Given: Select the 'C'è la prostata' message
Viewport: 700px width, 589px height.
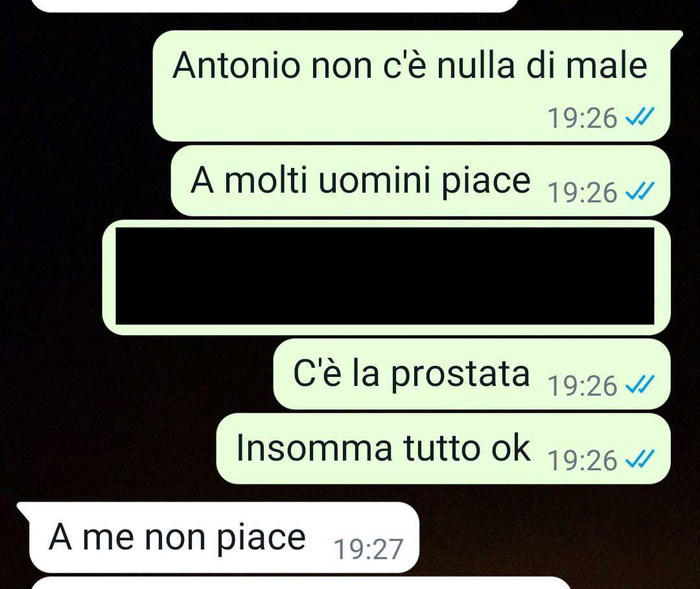Looking at the screenshot, I should 472,374.
